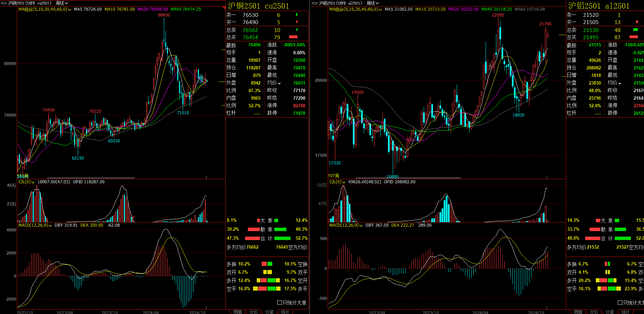Click the 均价 arrow in aluminum quote panel
Viewport: 644px width, 314px height.
coord(620,84)
